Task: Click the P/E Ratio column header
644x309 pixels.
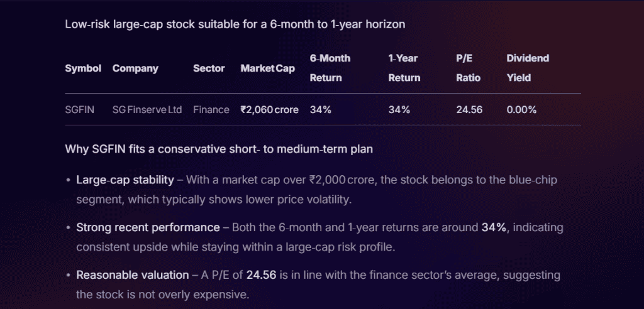Action: point(469,68)
